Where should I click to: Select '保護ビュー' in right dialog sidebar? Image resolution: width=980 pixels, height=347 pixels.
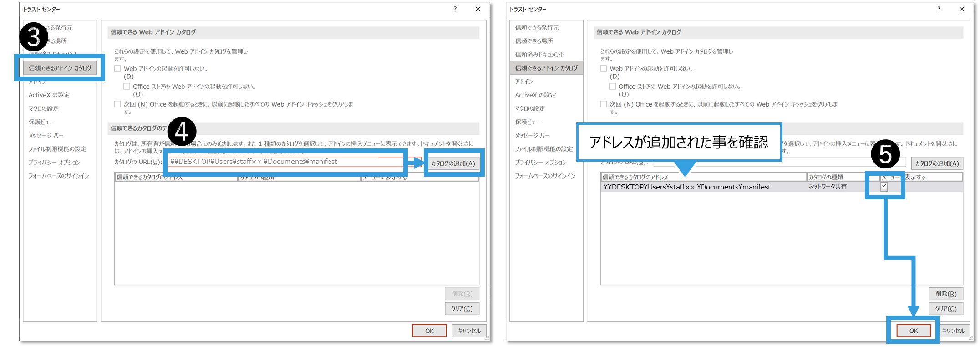[528, 122]
